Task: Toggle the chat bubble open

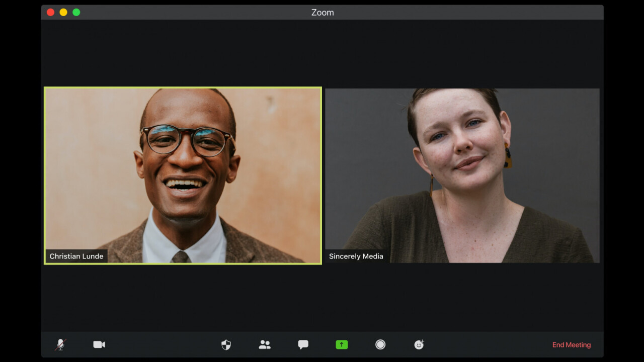Action: click(303, 344)
